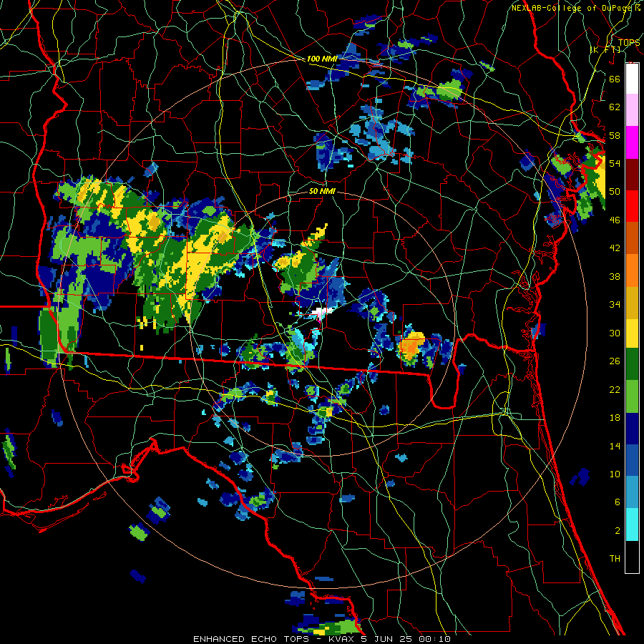Click the '46' legend value
The height and width of the screenshot is (644, 644).
pos(615,220)
